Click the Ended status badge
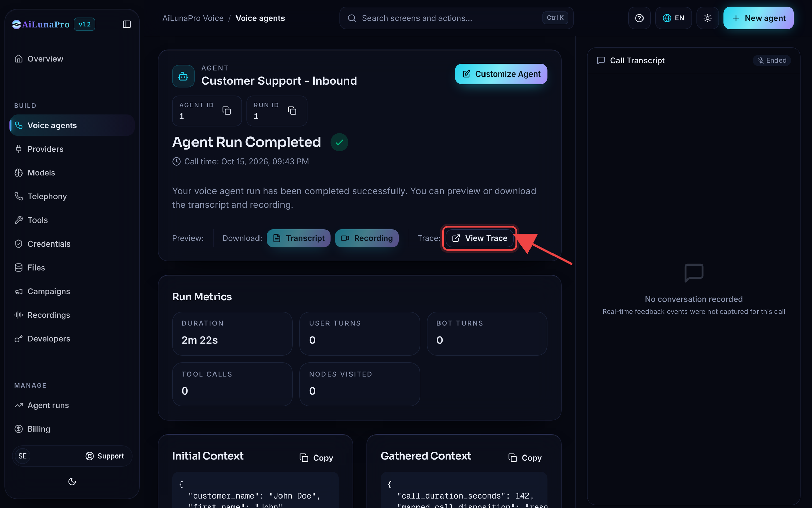 (772, 60)
